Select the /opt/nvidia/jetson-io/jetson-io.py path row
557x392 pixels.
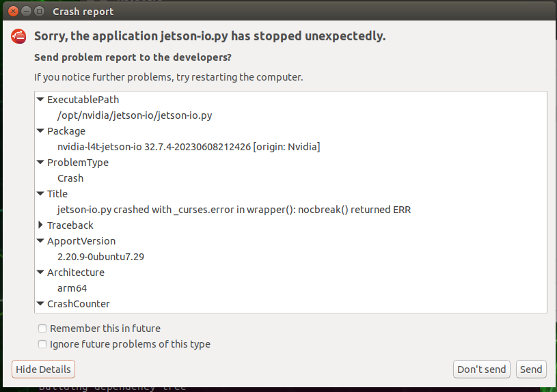coord(135,115)
